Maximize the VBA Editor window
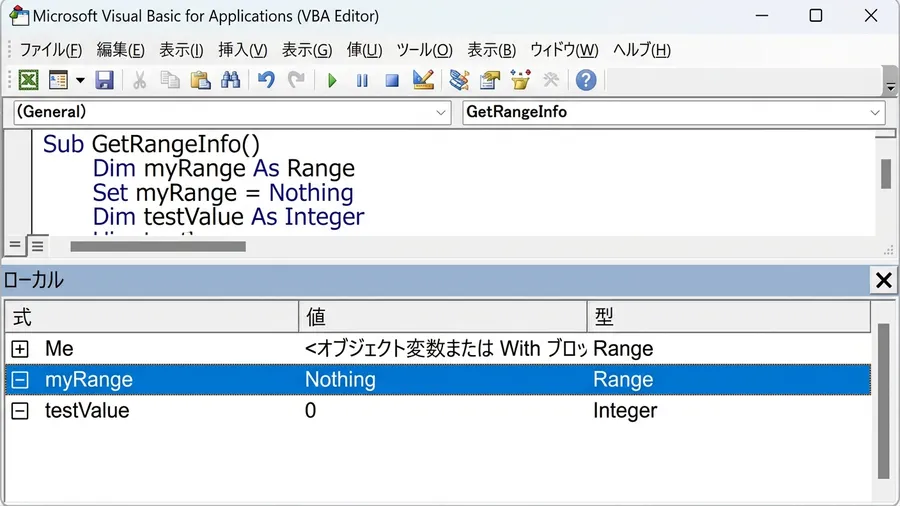 [x=816, y=15]
